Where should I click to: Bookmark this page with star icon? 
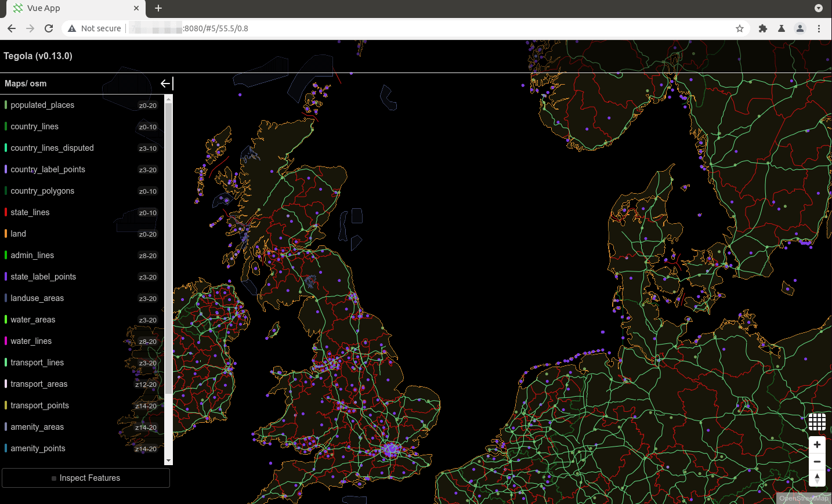pyautogui.click(x=740, y=28)
